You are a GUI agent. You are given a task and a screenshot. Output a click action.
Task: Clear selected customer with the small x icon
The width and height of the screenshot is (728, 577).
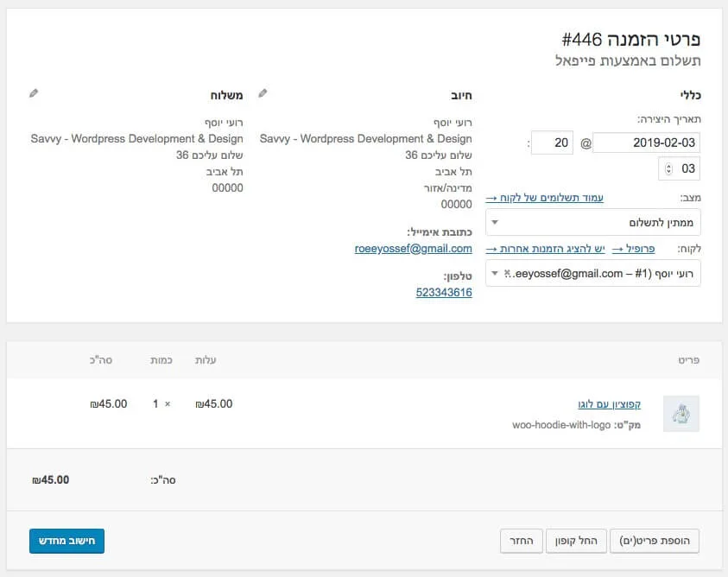coord(507,273)
